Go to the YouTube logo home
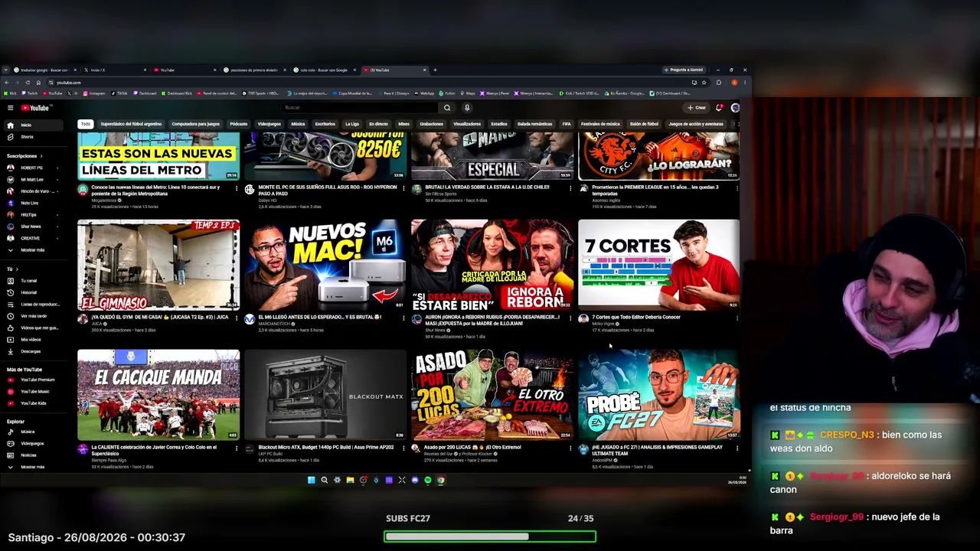Image resolution: width=980 pixels, height=551 pixels. click(x=34, y=108)
